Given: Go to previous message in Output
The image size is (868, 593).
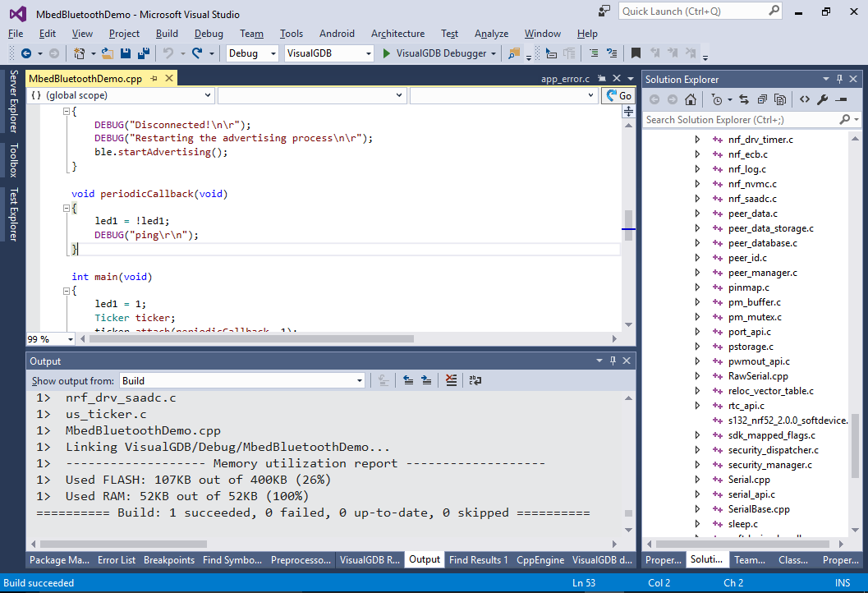Looking at the screenshot, I should [x=408, y=380].
